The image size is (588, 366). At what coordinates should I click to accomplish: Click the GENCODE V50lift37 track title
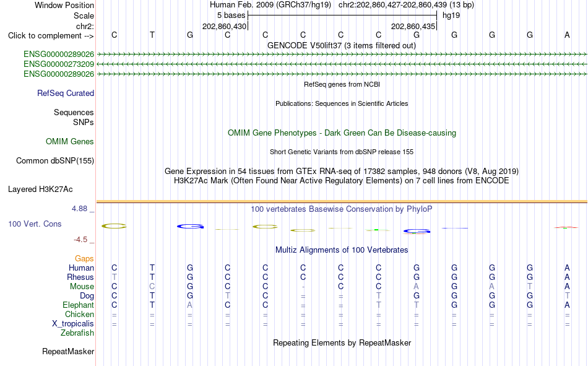click(x=342, y=45)
